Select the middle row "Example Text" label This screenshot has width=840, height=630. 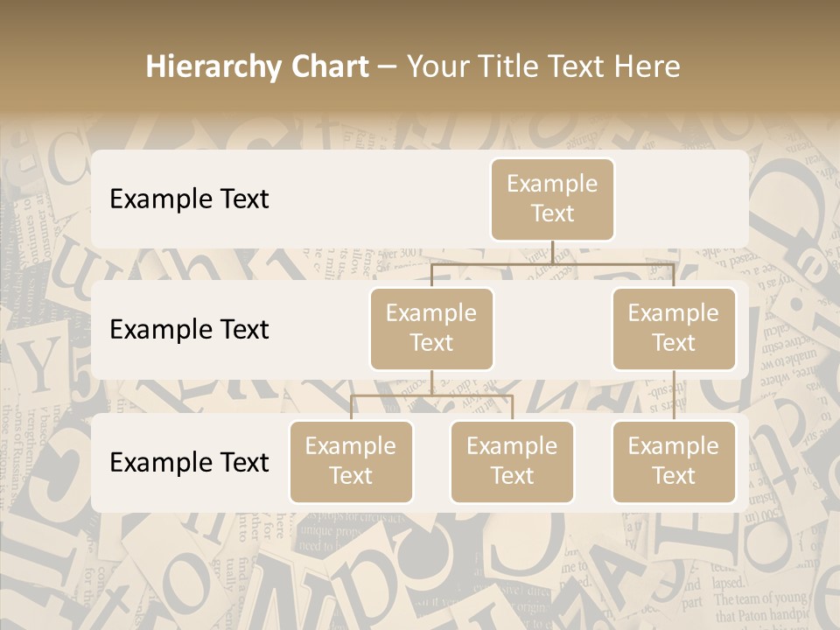189,329
